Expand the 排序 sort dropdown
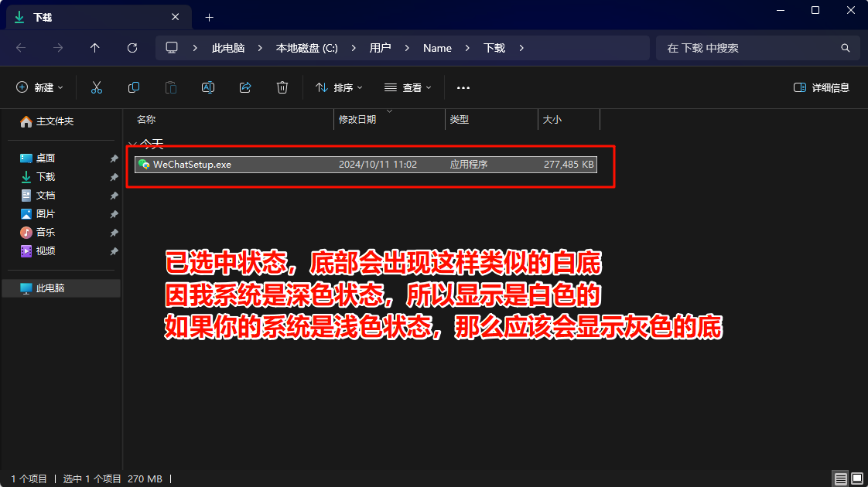 point(339,88)
